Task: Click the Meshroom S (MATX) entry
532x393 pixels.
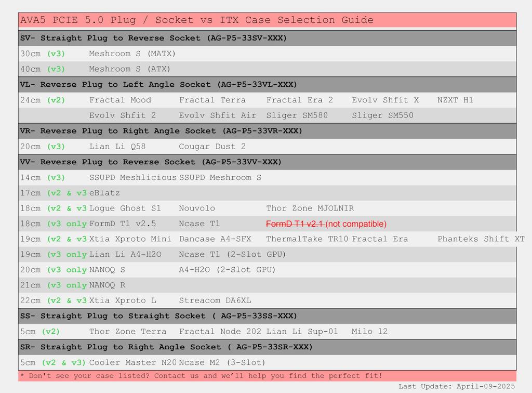Action: 132,54
